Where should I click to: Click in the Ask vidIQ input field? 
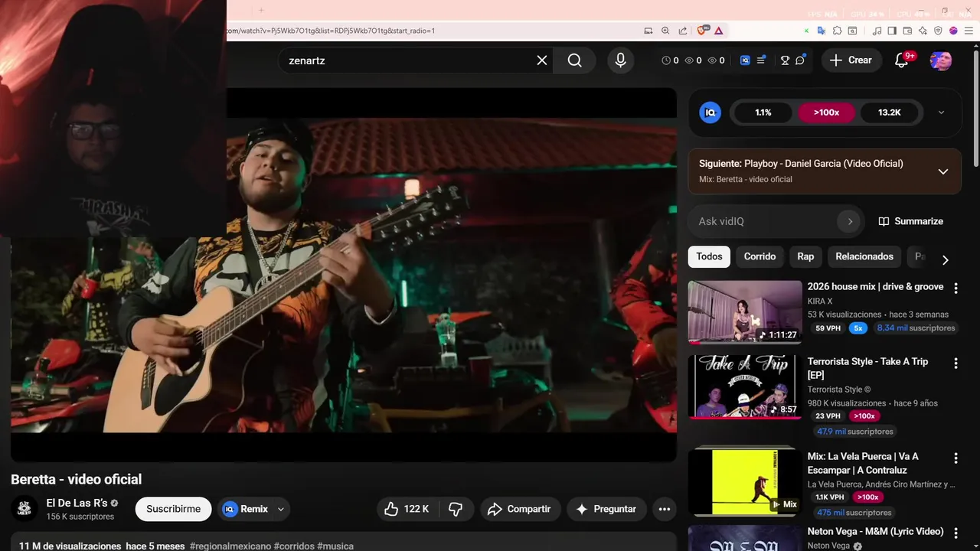coord(766,221)
